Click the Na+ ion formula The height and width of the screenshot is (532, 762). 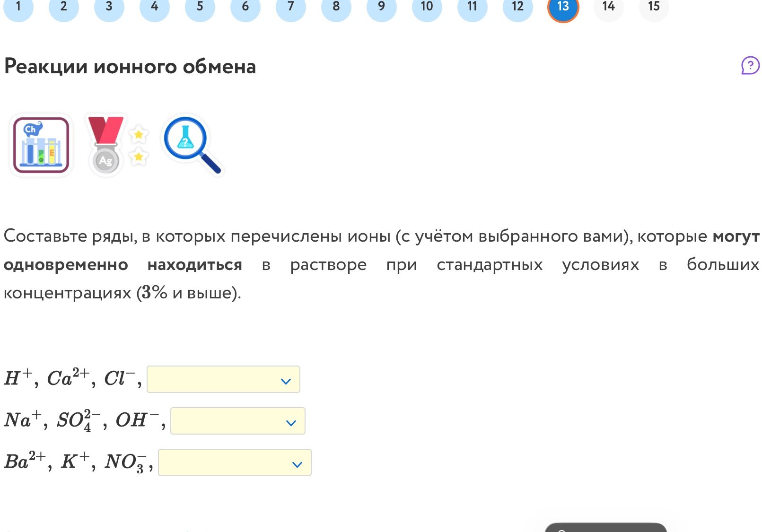click(23, 419)
